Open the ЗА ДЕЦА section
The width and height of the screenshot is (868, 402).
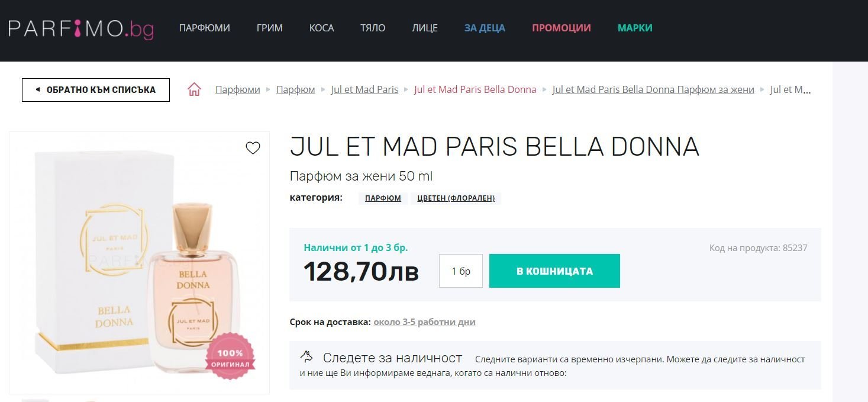[x=485, y=28]
